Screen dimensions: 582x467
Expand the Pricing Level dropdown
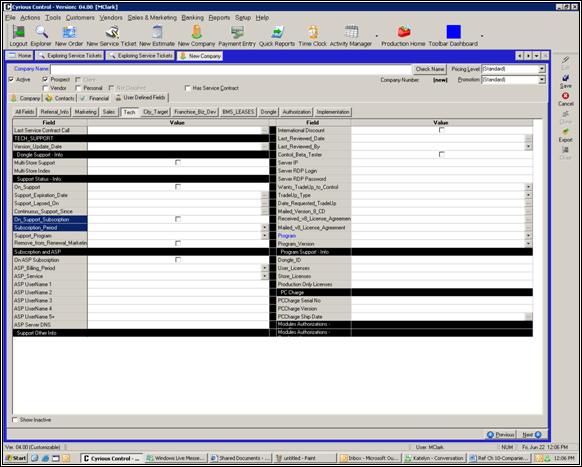(x=542, y=69)
